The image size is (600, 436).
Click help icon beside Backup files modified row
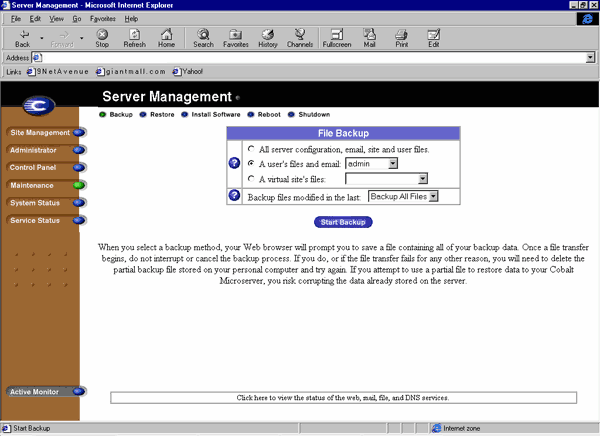click(234, 195)
